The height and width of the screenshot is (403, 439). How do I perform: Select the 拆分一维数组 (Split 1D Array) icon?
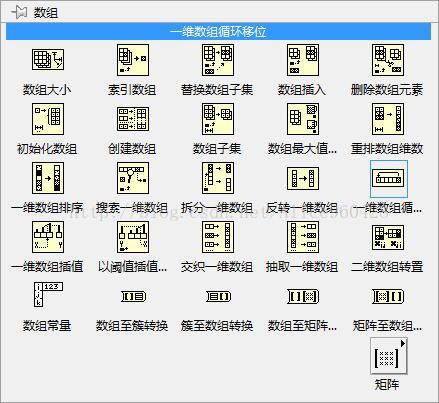[218, 178]
